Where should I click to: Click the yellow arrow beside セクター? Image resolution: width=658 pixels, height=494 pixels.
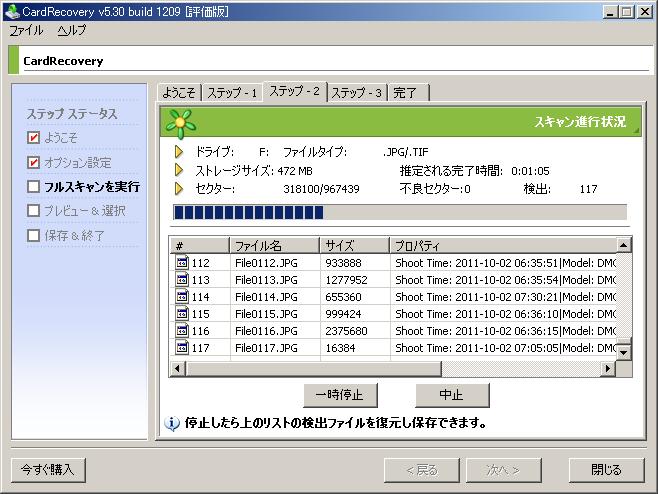pos(179,188)
